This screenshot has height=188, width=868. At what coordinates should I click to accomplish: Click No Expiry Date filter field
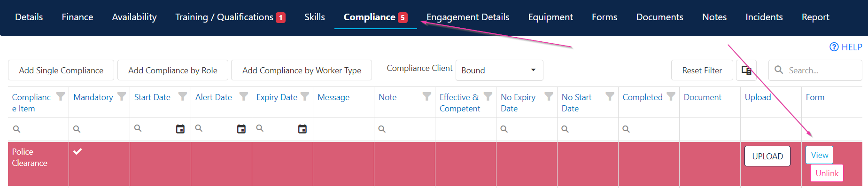point(527,129)
